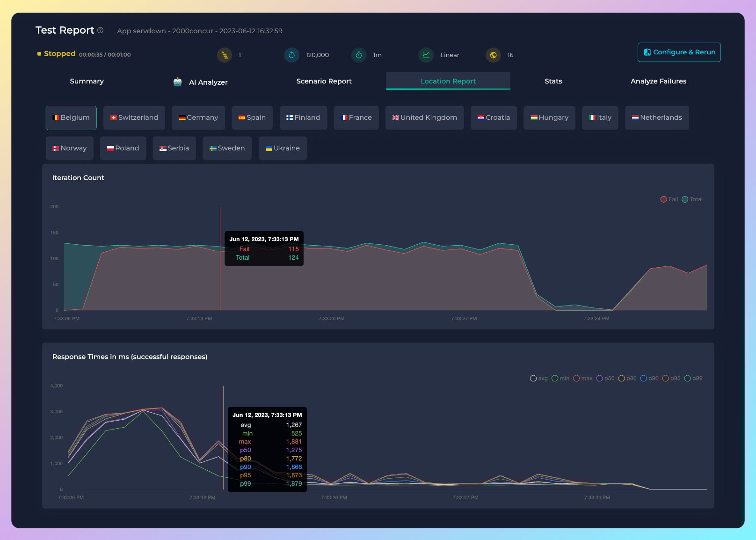
Task: Open the Analyze Failures tab
Action: pos(658,81)
